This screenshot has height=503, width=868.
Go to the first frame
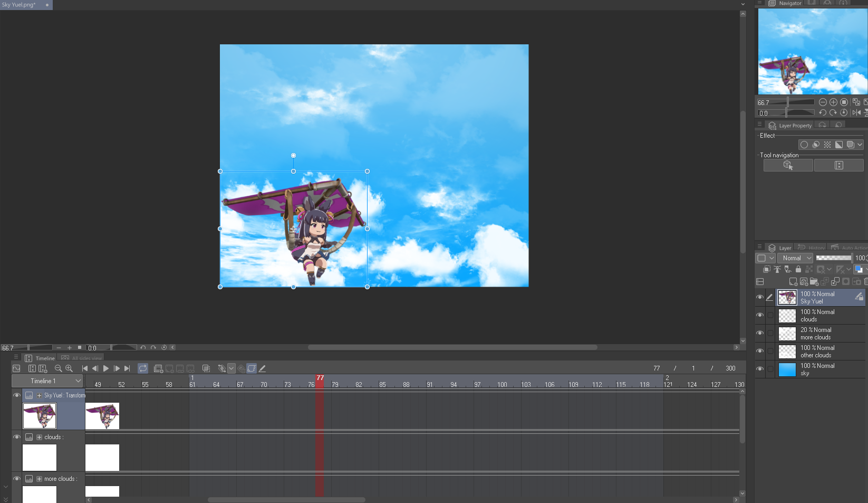(85, 368)
